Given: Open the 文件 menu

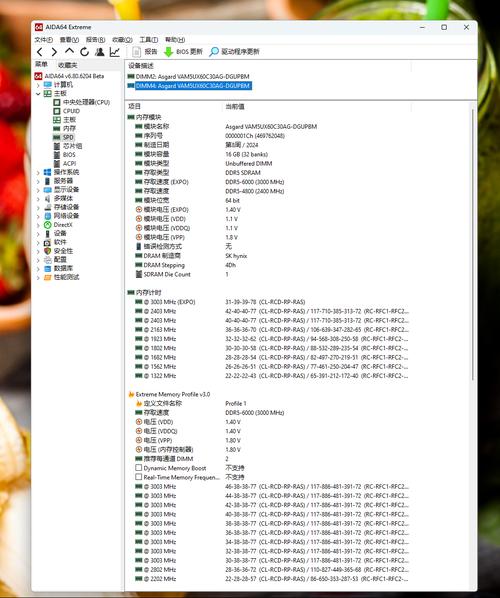Looking at the screenshot, I should [43, 40].
